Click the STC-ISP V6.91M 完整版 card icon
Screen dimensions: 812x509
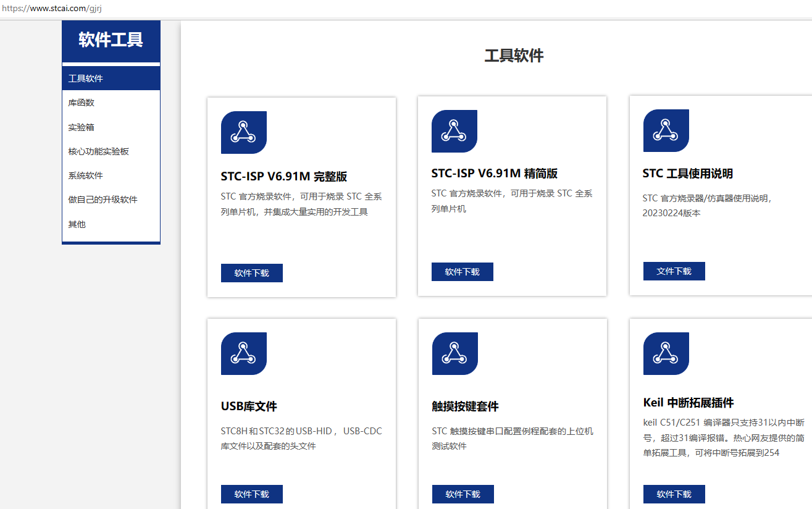(x=244, y=132)
